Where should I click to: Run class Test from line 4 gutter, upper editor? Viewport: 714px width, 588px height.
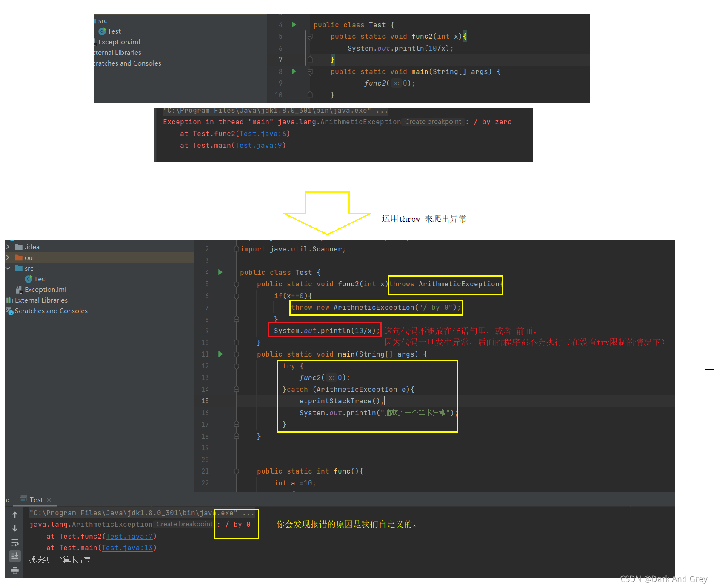click(x=294, y=25)
